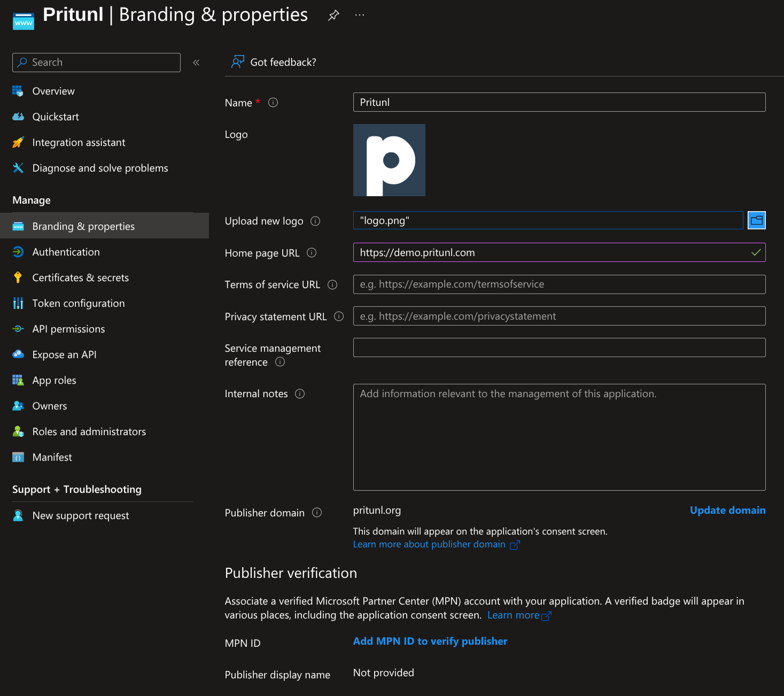Select the Manifest menu item
Image resolution: width=784 pixels, height=696 pixels.
tap(52, 457)
